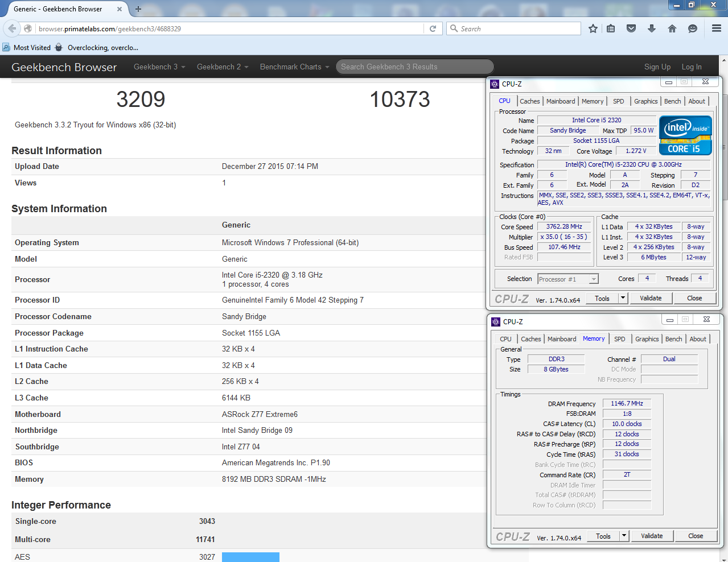
Task: Click CPU-Z icon in upper window title
Action: (x=495, y=84)
